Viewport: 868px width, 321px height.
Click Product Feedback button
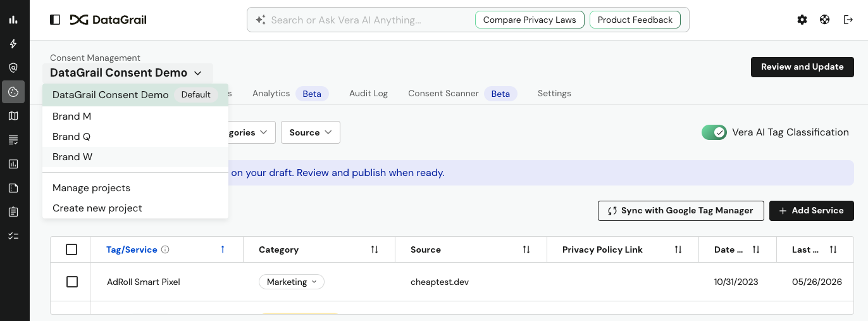(635, 20)
